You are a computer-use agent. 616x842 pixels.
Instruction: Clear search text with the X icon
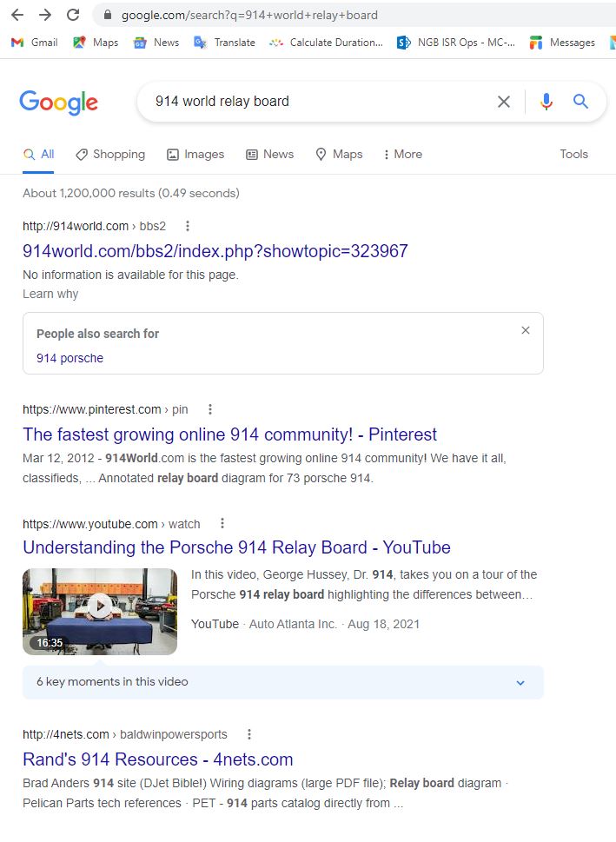click(x=504, y=102)
